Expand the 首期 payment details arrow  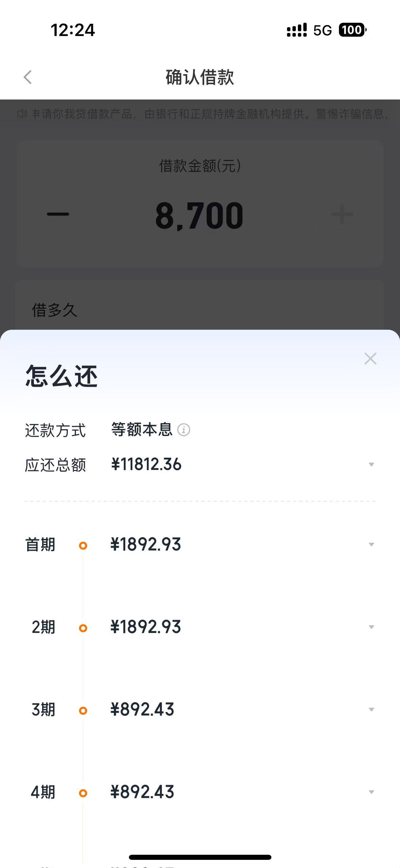(372, 545)
